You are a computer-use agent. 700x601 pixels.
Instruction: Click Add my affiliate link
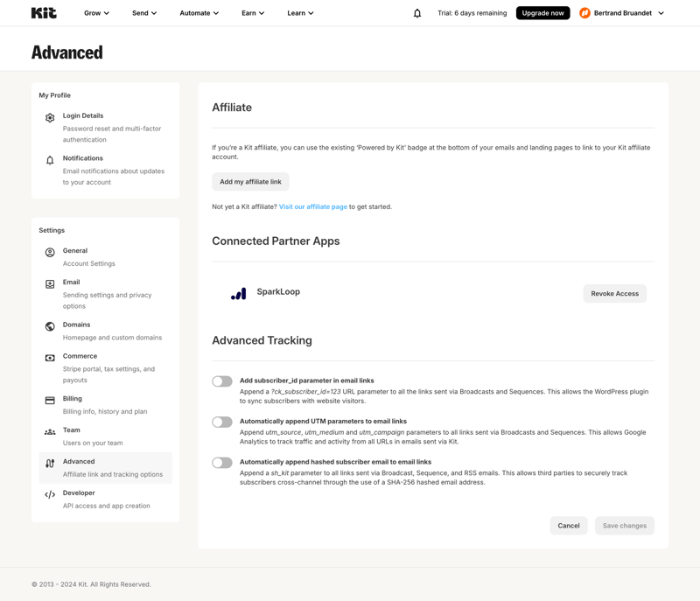pos(250,181)
